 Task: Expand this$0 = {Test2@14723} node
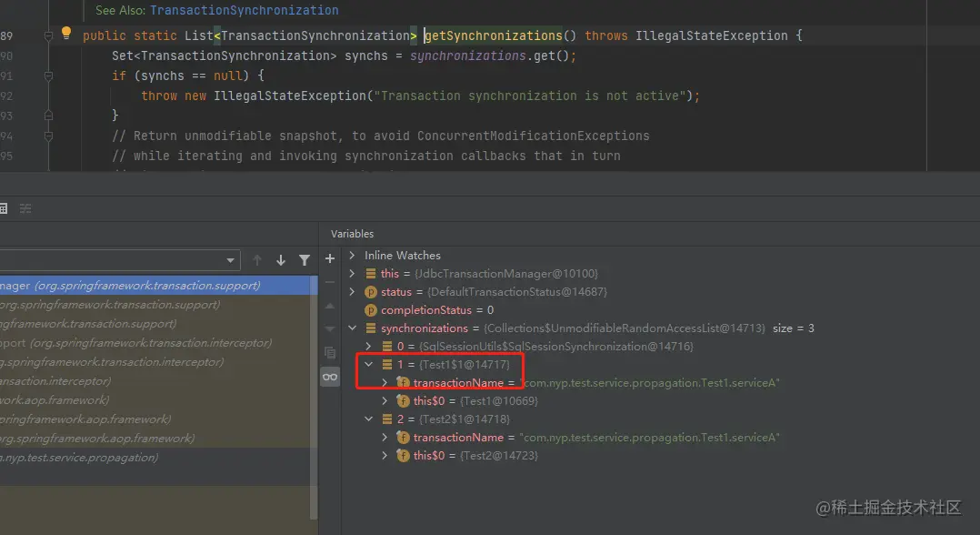tap(385, 456)
